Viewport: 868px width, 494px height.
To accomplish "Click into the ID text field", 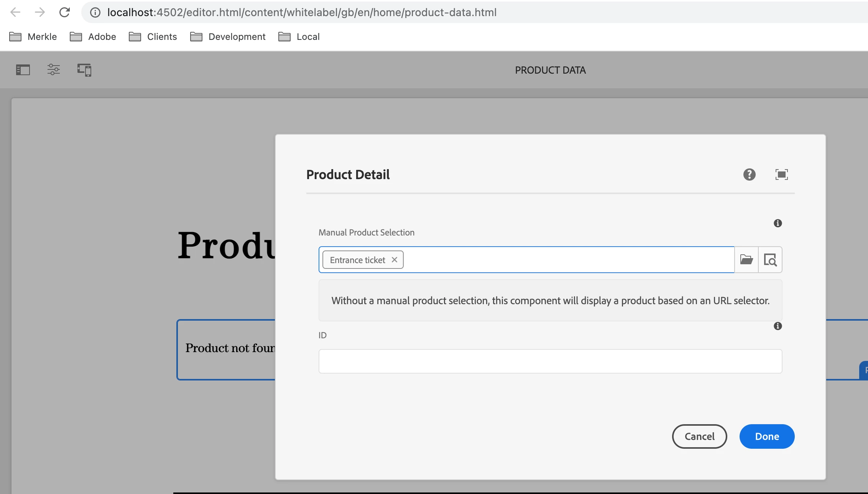I will [x=550, y=361].
